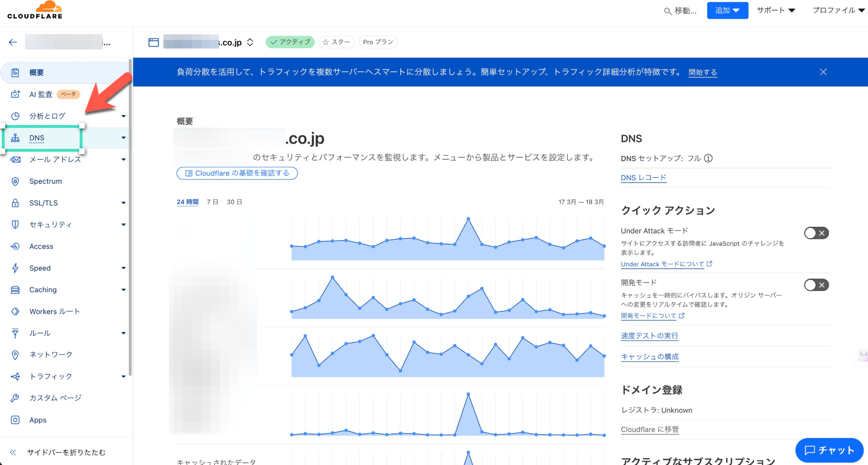Expand the Caching submenu arrow
868x465 pixels.
click(123, 290)
